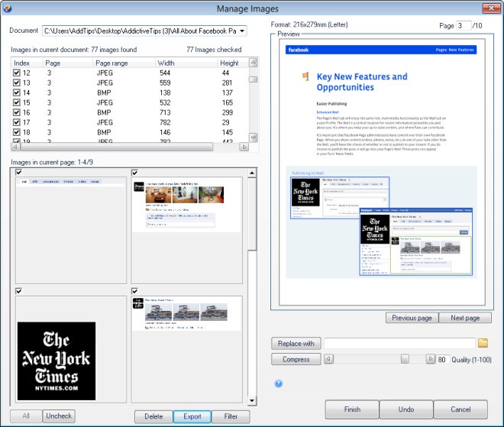
Task: Click the quality value field showing 80
Action: (x=443, y=359)
